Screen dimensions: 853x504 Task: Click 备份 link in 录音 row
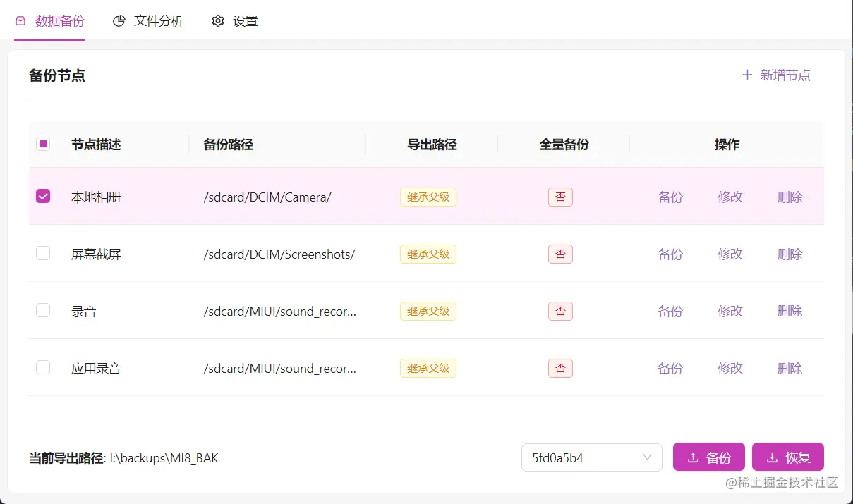670,311
